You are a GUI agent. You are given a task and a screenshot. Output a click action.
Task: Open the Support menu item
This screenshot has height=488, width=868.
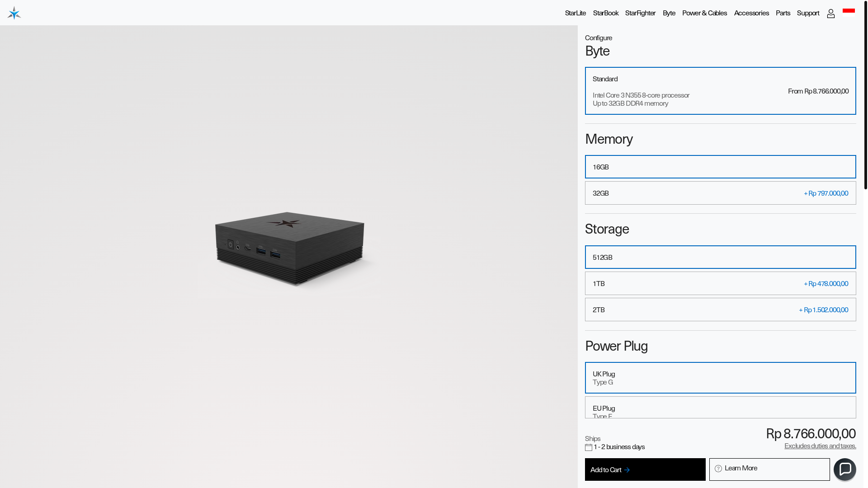[x=808, y=13]
